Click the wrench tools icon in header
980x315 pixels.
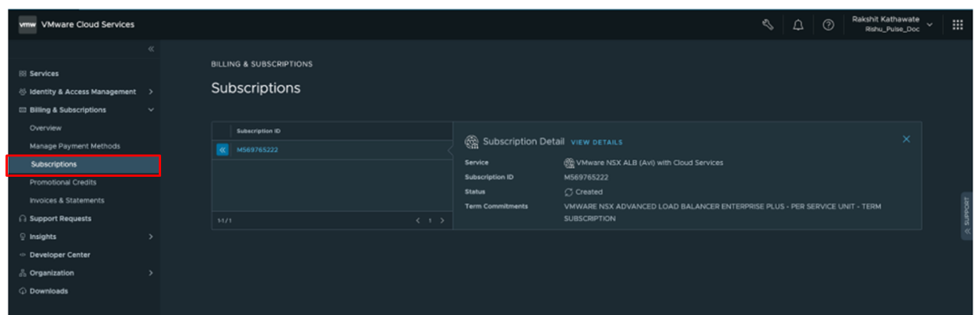point(768,24)
